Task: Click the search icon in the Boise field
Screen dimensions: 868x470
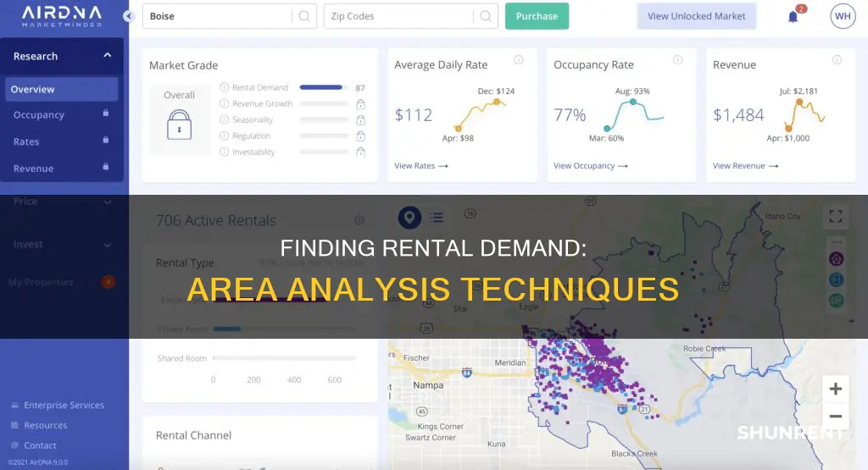Action: click(x=304, y=16)
